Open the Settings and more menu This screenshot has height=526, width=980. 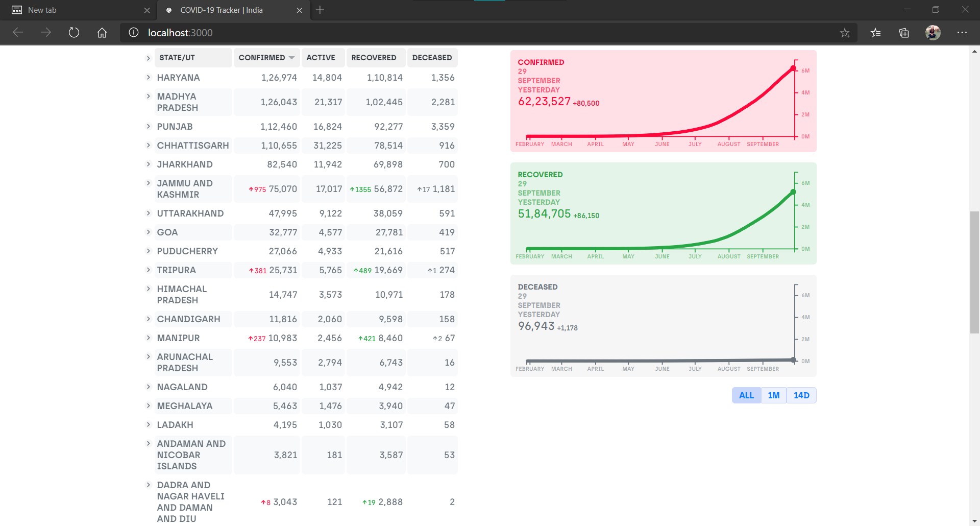click(962, 33)
